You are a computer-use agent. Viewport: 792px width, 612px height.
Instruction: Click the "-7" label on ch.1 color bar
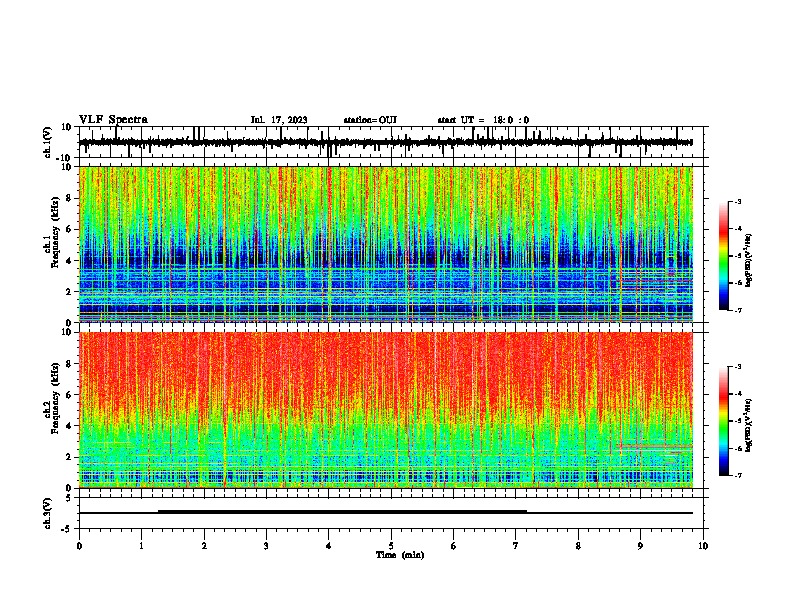[x=738, y=310]
